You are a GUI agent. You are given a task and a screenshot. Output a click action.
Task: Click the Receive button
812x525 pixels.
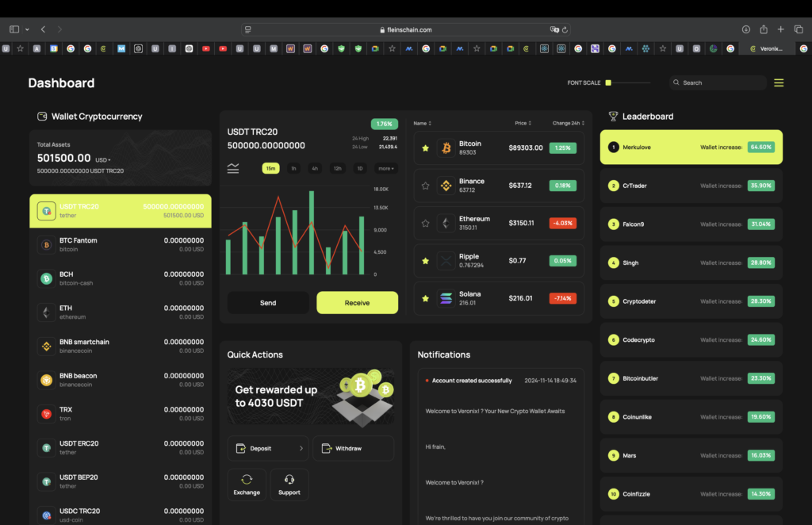tap(357, 303)
